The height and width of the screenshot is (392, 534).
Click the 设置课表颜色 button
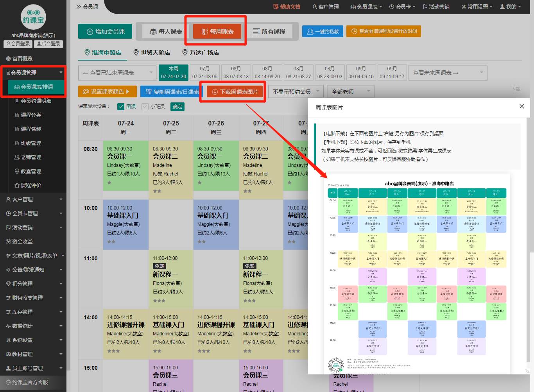[108, 91]
